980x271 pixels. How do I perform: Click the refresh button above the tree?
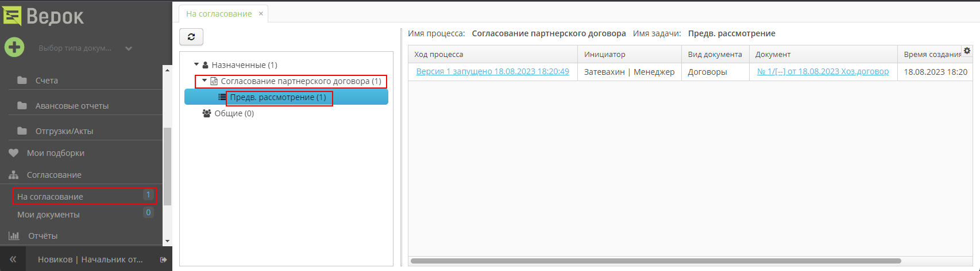[191, 37]
